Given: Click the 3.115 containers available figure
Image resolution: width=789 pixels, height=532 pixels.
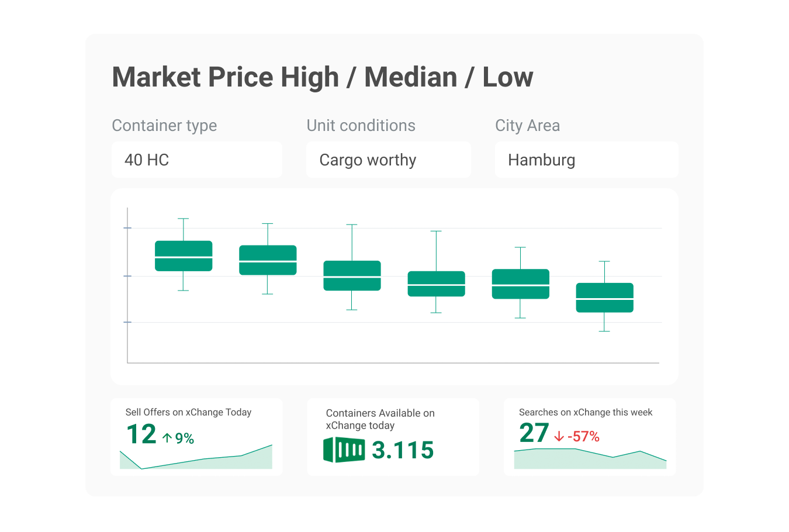Looking at the screenshot, I should [403, 450].
